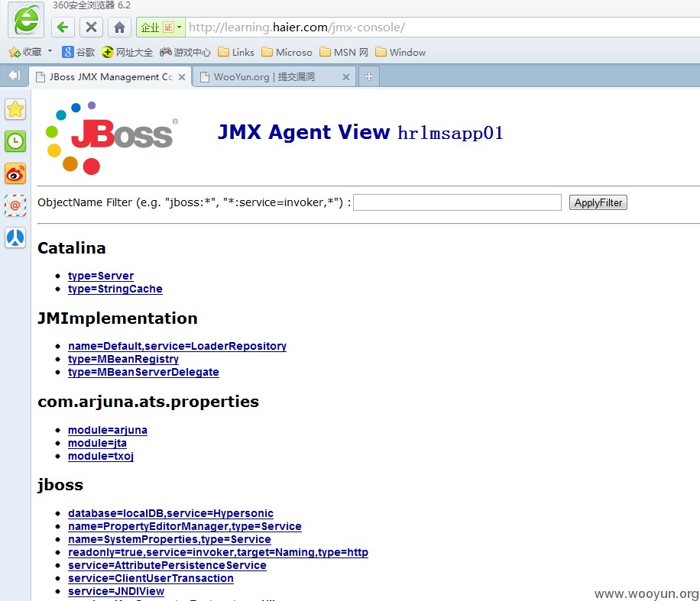Screen dimensions: 700x601
Task: Open the 游戏中心 gamepad bookmark
Action: tap(185, 52)
